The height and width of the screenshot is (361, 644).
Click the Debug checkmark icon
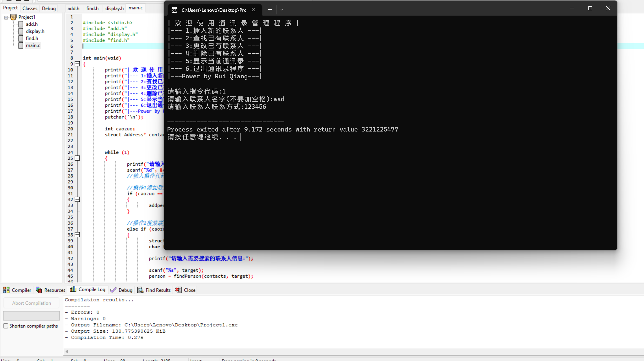pyautogui.click(x=113, y=290)
